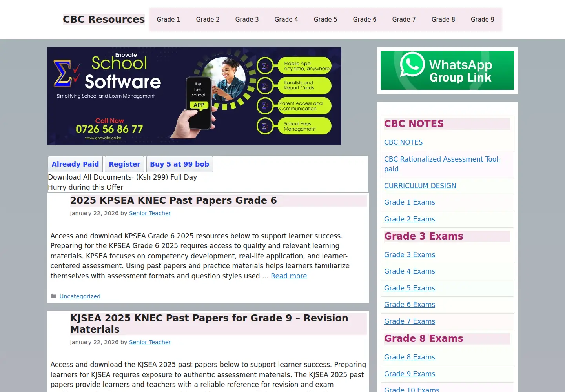Go to Grade 9 Exams sidebar link
565x392 pixels.
click(410, 374)
